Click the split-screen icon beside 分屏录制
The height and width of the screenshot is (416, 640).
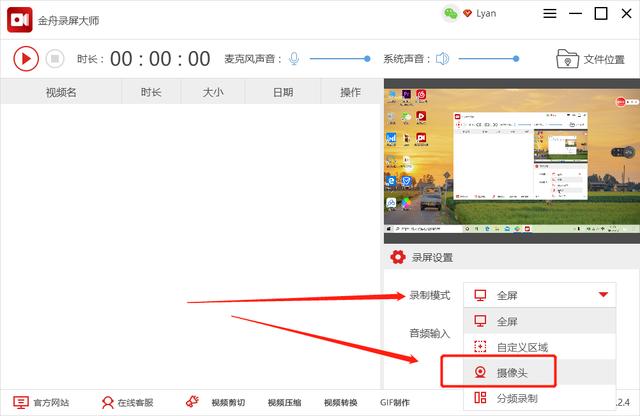click(480, 398)
